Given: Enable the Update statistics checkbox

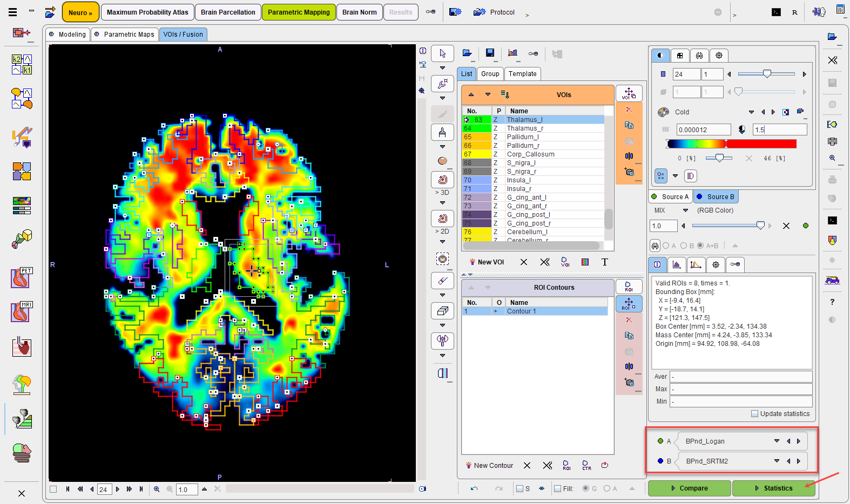Looking at the screenshot, I should [754, 414].
